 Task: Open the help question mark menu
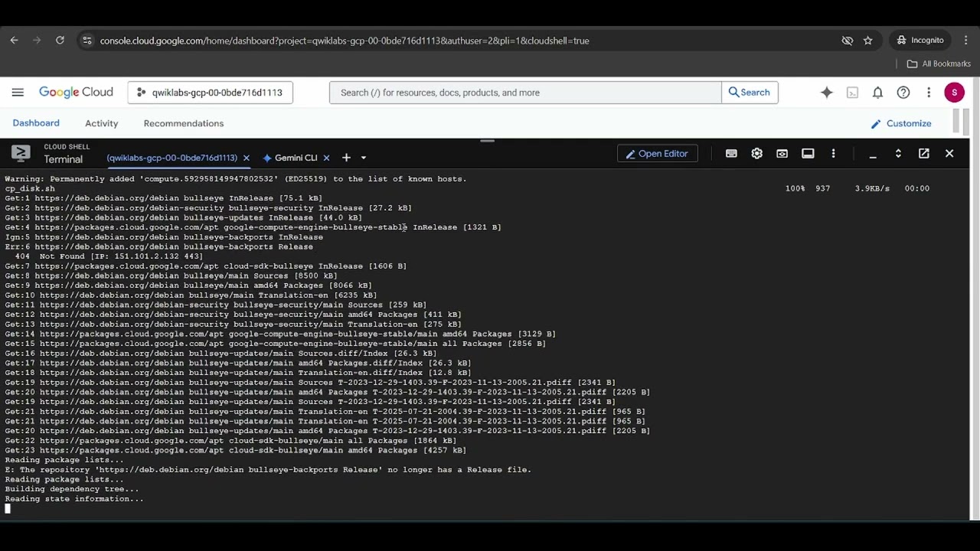[x=903, y=93]
